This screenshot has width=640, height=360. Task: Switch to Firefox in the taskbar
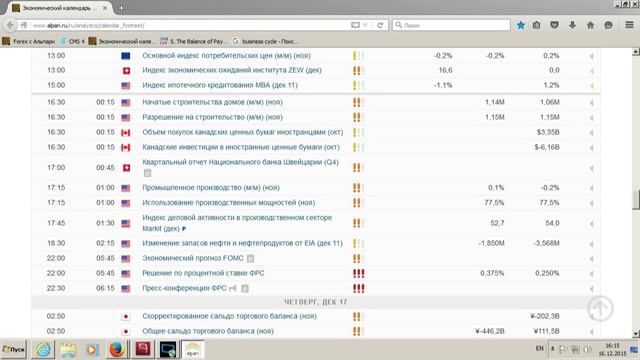click(117, 349)
